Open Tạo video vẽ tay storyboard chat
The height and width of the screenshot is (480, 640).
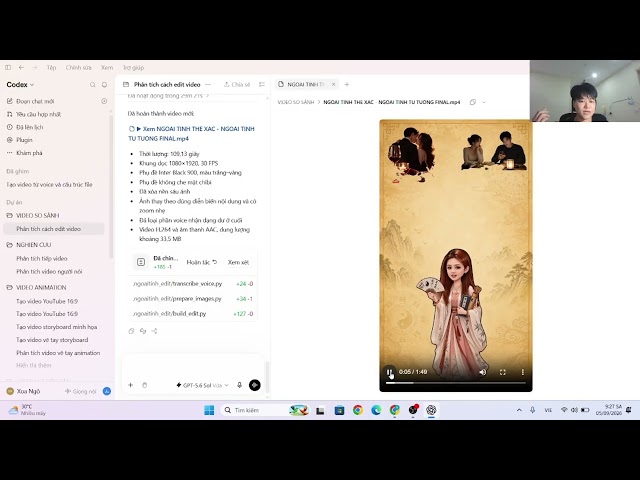52,340
